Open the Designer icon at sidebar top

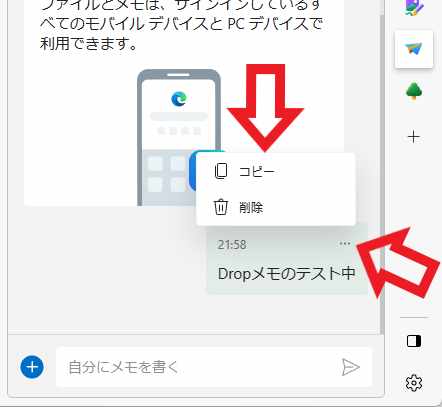point(414,7)
